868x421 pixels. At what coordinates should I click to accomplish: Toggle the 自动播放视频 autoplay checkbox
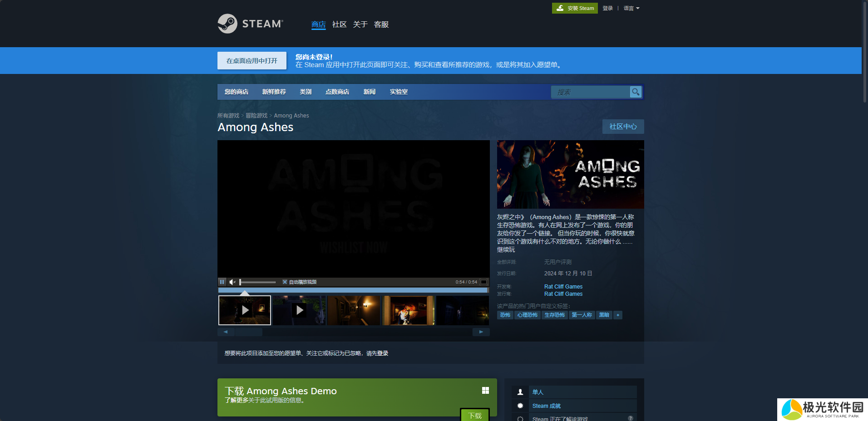pyautogui.click(x=285, y=282)
